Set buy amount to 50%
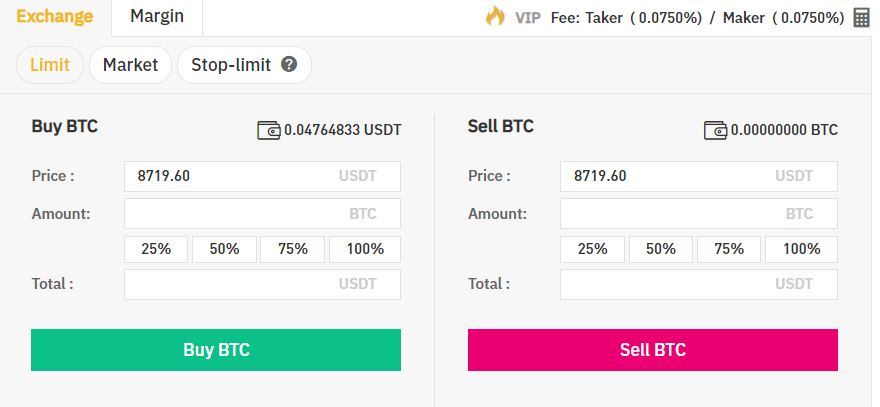Image resolution: width=880 pixels, height=407 pixels. 224,249
